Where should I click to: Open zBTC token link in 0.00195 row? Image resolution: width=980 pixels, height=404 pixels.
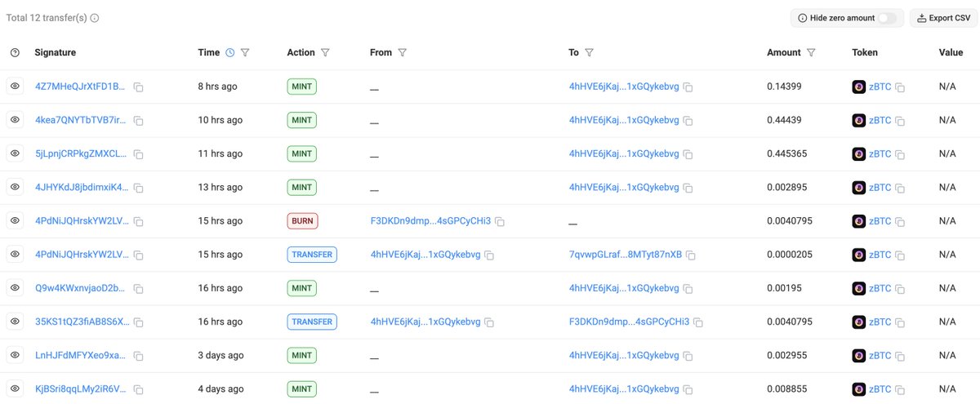point(880,288)
